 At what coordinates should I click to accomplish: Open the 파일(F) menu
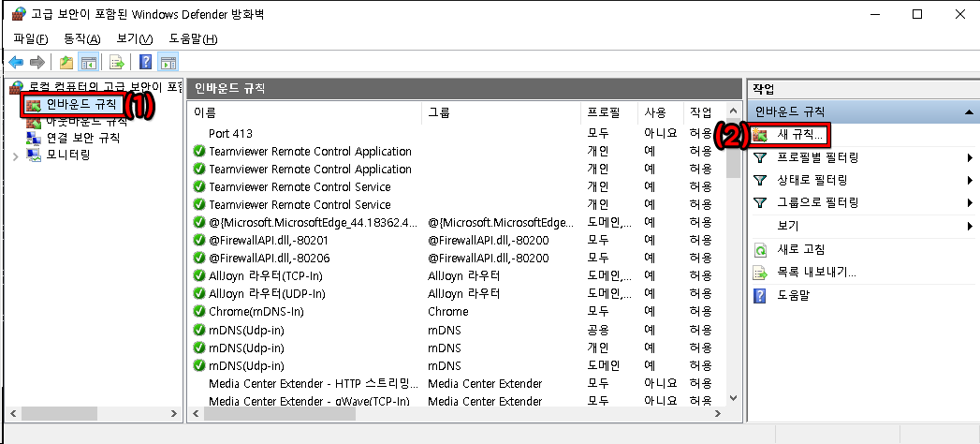(31, 38)
